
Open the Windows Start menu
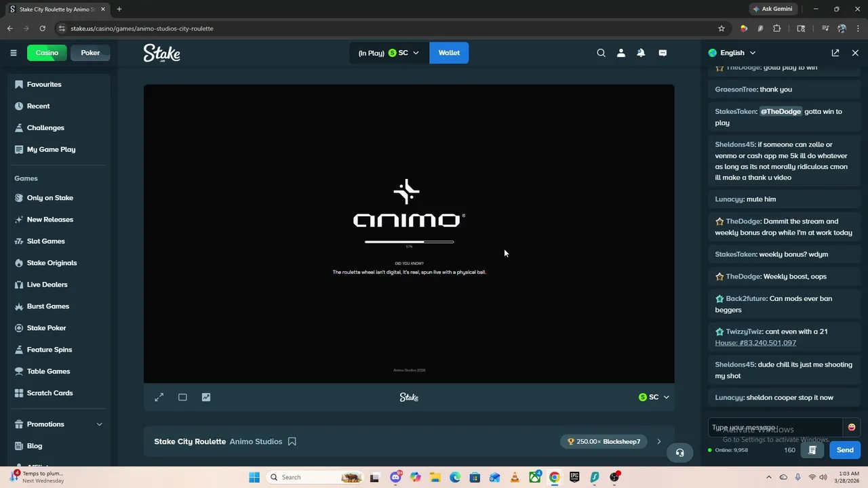click(x=254, y=477)
